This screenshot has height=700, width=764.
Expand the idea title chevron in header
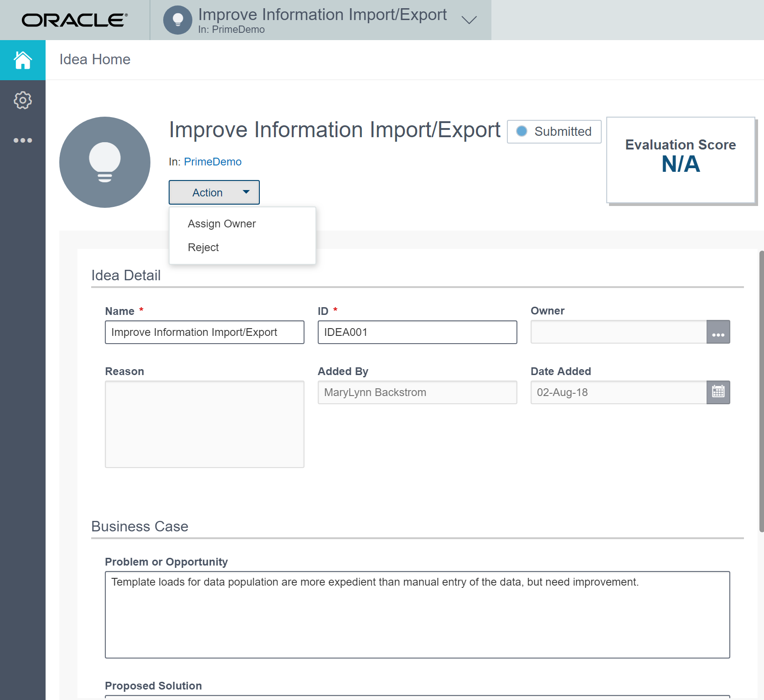click(469, 20)
